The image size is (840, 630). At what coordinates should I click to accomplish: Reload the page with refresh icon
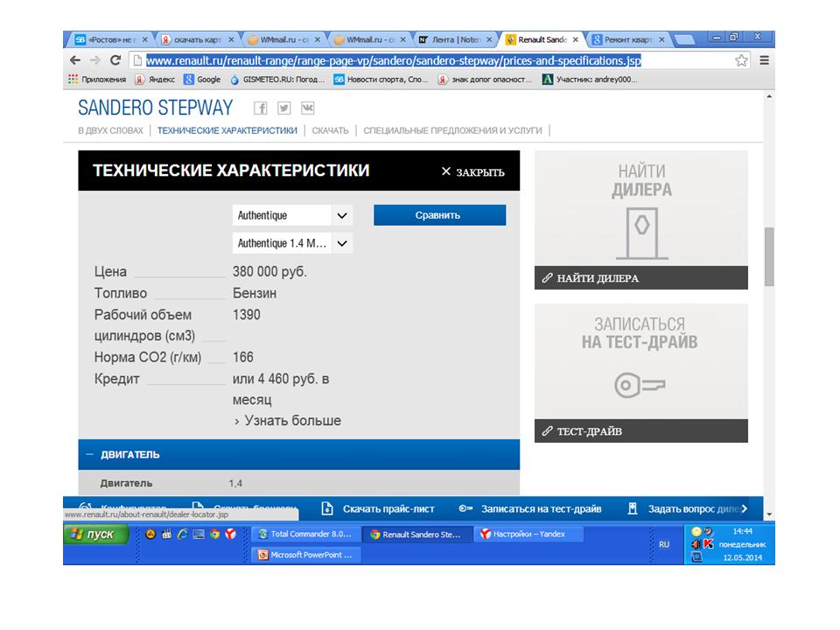coord(115,60)
